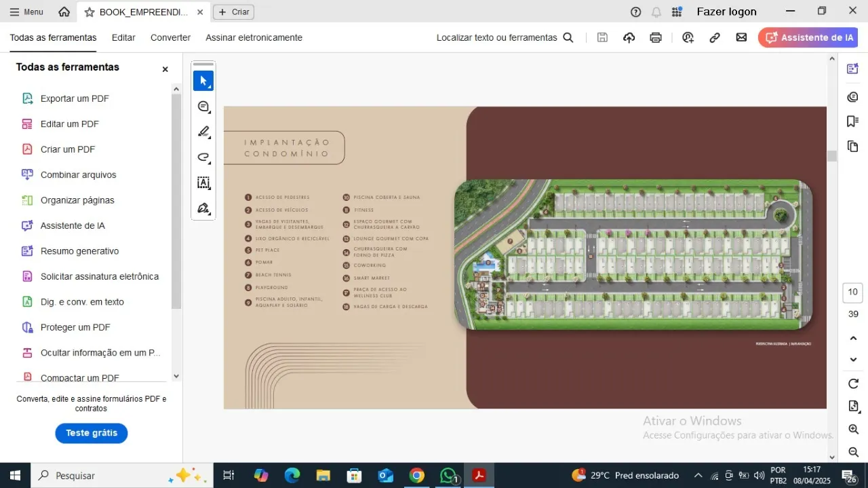868x488 pixels.
Task: Click Localizar texto ou ferramentas search
Action: pos(505,37)
